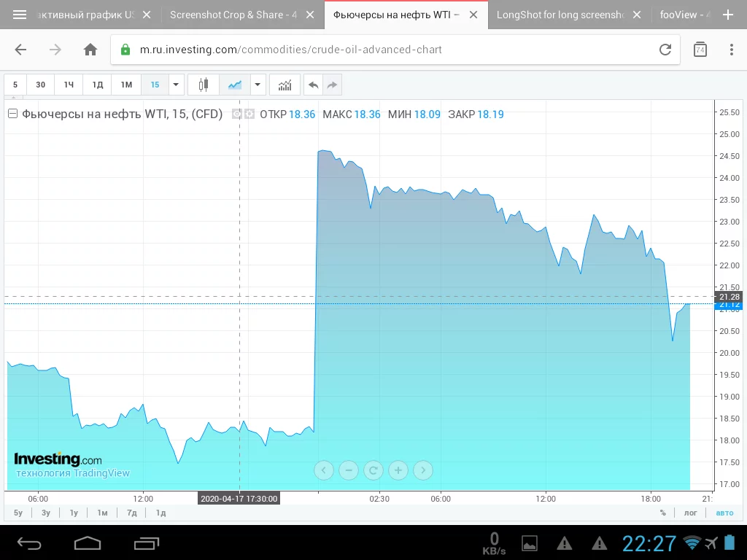The height and width of the screenshot is (560, 747).
Task: Show 1у date range
Action: point(74,513)
